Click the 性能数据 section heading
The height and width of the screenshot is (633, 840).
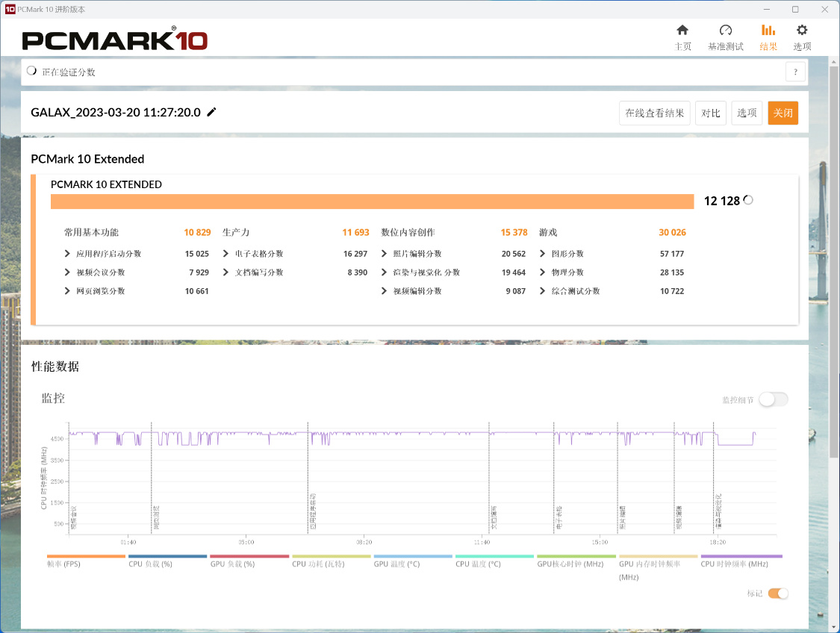55,367
